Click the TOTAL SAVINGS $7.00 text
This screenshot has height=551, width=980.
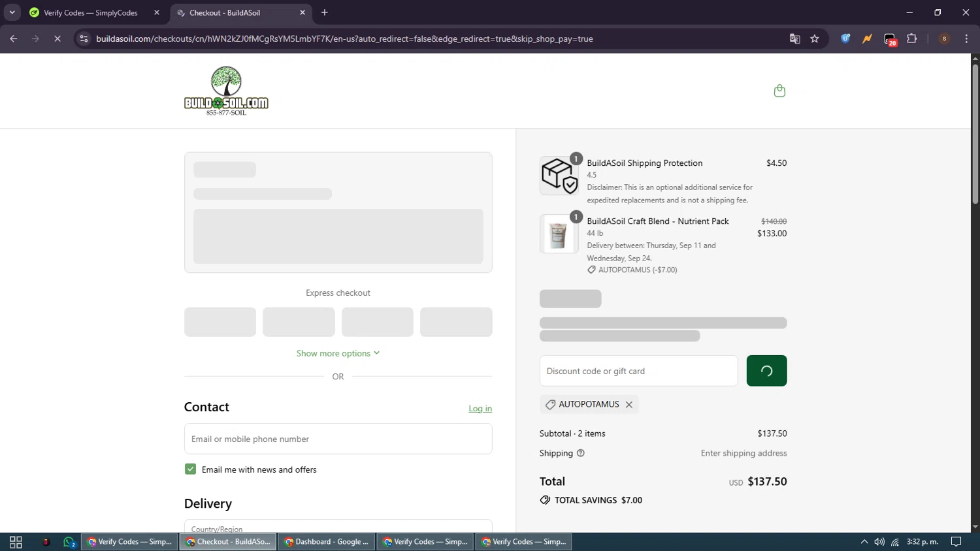(598, 500)
